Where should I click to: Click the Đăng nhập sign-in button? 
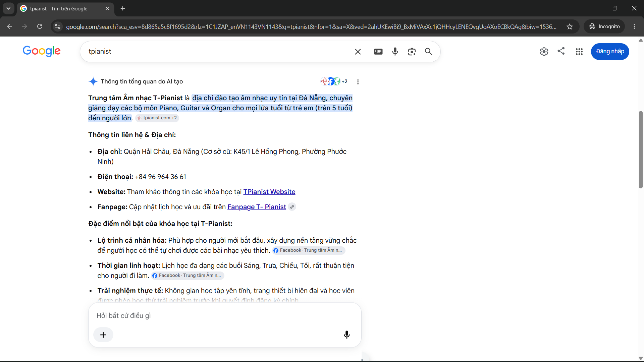tap(610, 52)
